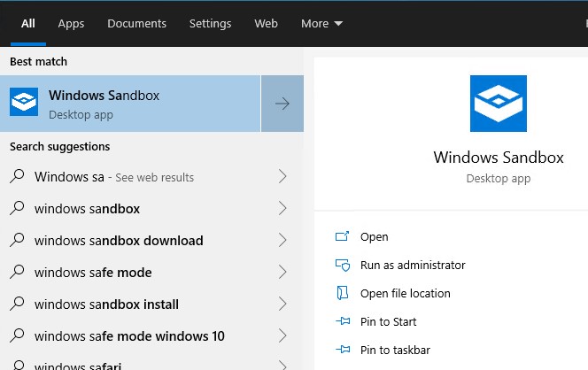Choose Pin to Start
This screenshot has width=588, height=370.
388,321
